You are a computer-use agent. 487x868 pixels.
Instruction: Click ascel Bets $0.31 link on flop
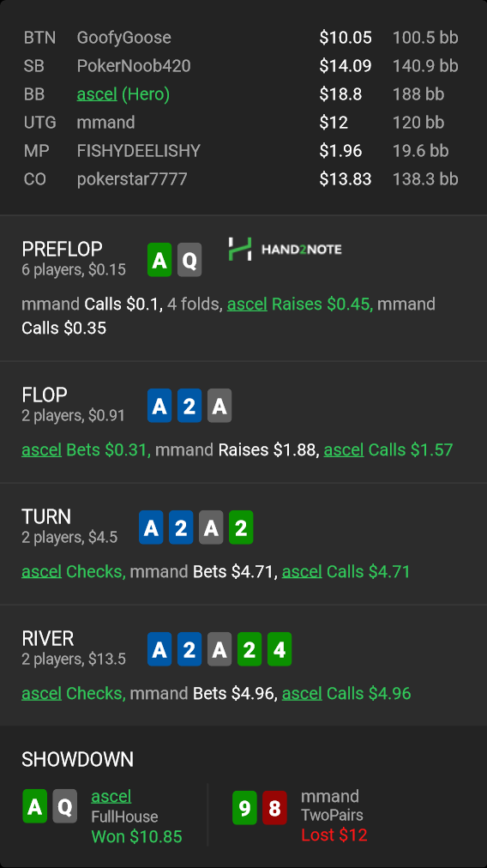click(86, 449)
